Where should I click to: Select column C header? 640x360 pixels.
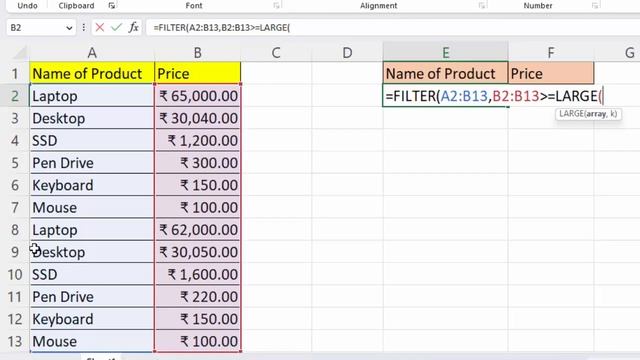pos(276,53)
